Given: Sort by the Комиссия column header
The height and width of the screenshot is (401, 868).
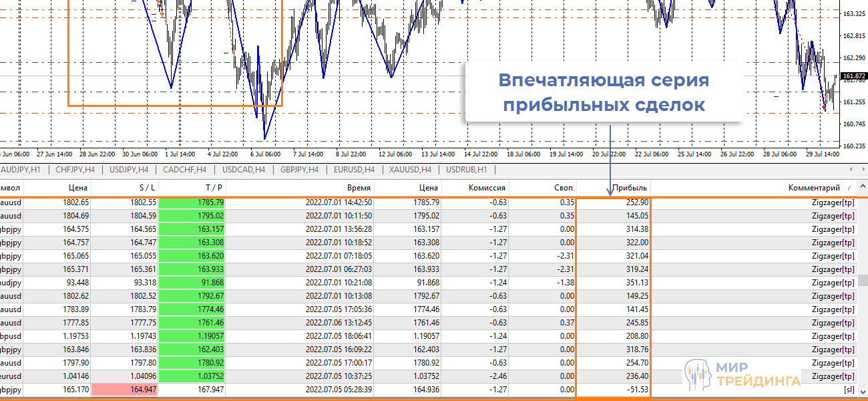Looking at the screenshot, I should [x=475, y=188].
